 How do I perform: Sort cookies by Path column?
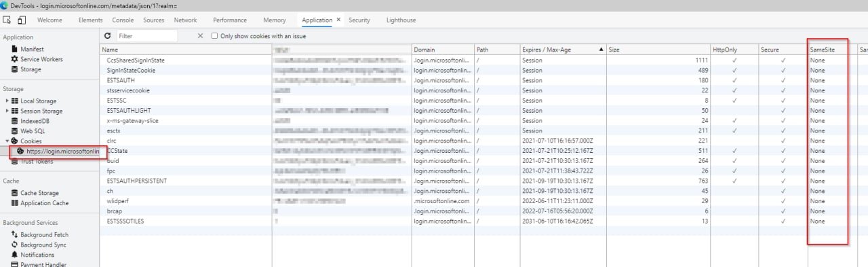496,50
